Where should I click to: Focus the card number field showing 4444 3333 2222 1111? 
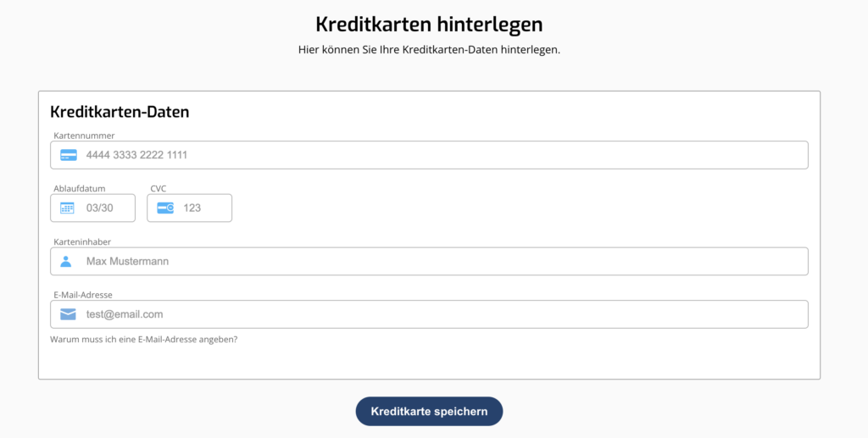coord(441,155)
